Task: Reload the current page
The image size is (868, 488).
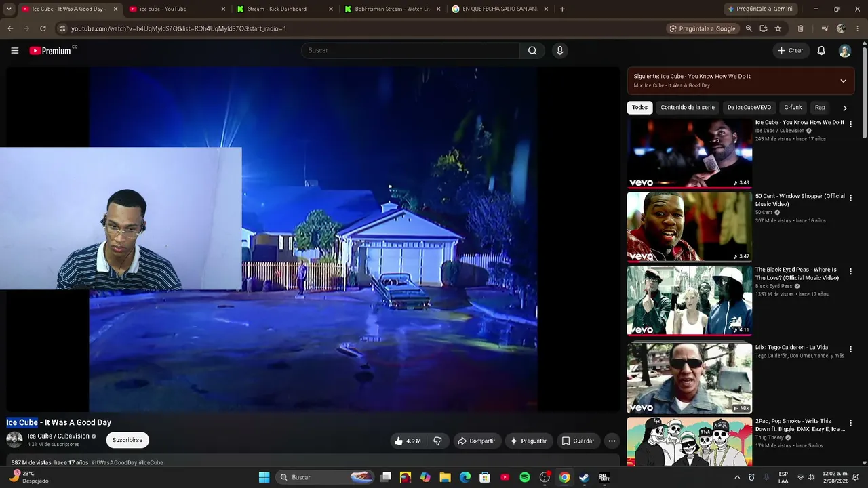Action: click(x=43, y=28)
